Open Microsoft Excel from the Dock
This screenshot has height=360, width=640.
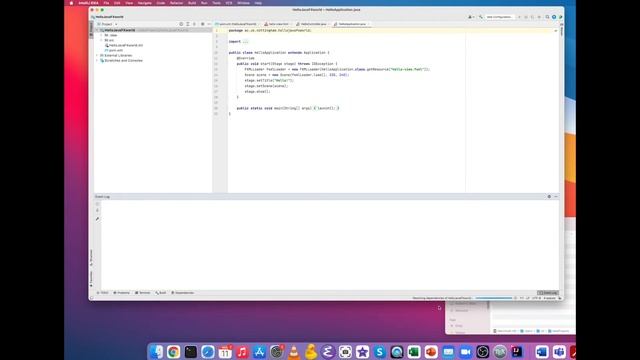click(413, 352)
